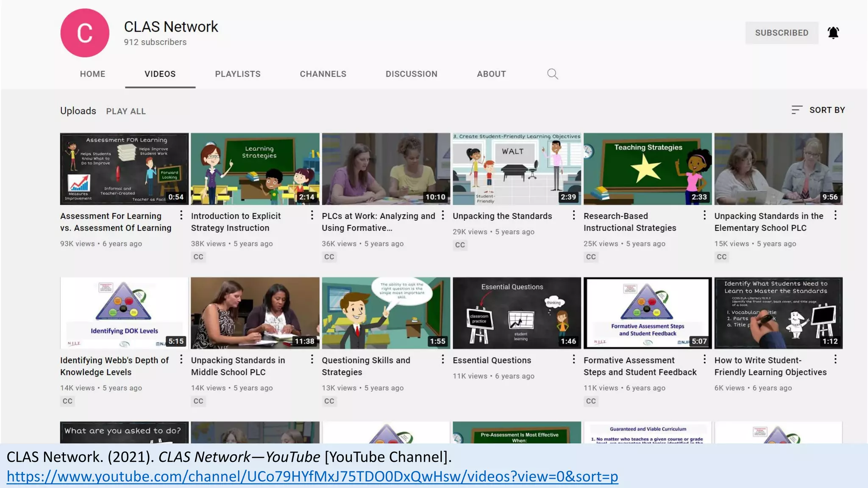868x488 pixels.
Task: Open the Discussion tab
Action: coord(412,74)
